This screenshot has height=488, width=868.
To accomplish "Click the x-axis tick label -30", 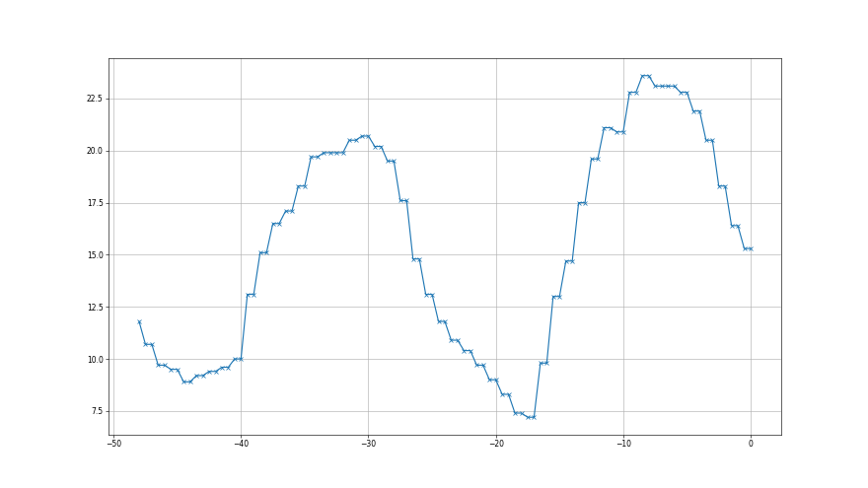I will [x=368, y=444].
